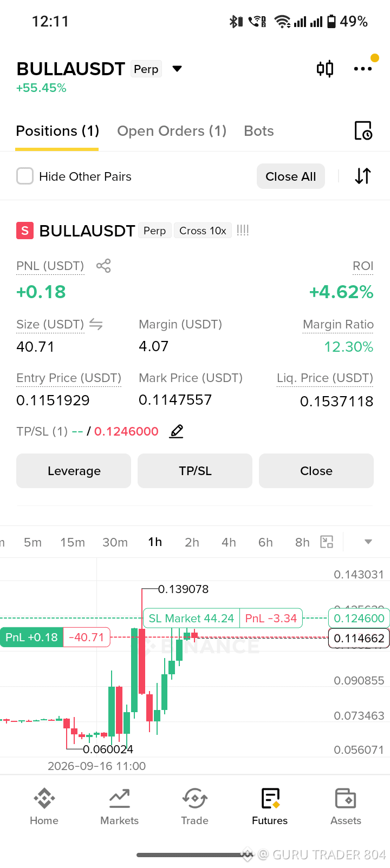Switch size unit with swap arrows icon

pos(96,324)
